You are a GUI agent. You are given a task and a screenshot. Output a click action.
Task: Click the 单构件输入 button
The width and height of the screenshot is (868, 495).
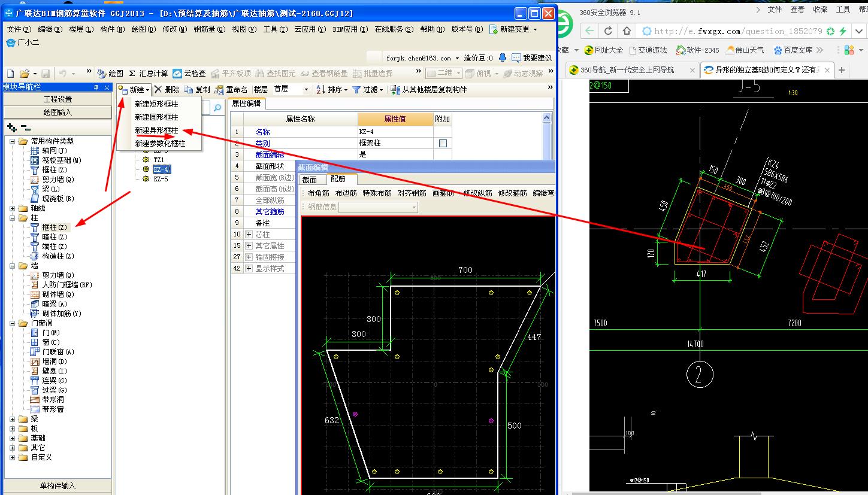click(x=58, y=486)
